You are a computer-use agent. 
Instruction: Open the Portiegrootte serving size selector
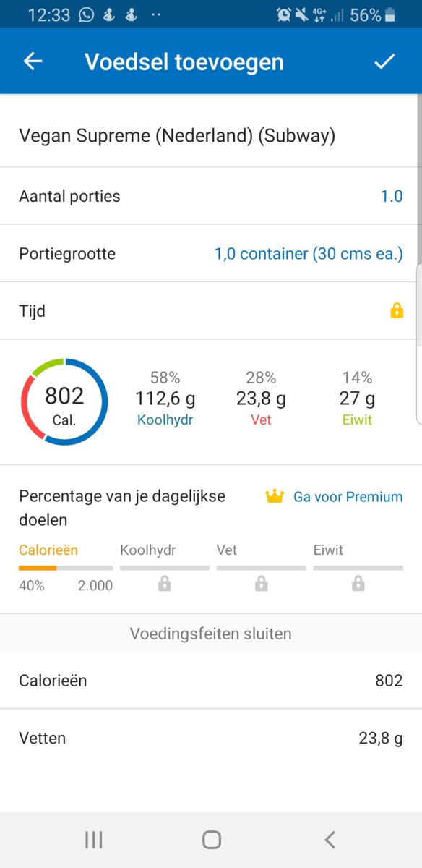[x=309, y=254]
